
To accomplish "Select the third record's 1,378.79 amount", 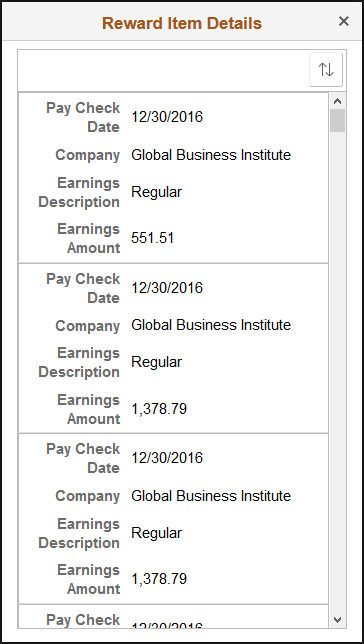I will click(x=159, y=579).
